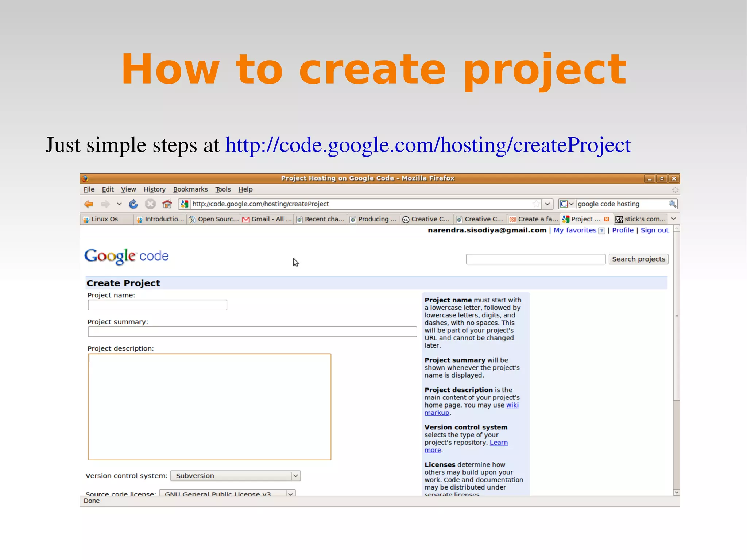Minimize the Firefox window
Image resolution: width=747 pixels, height=560 pixels.
pos(649,178)
